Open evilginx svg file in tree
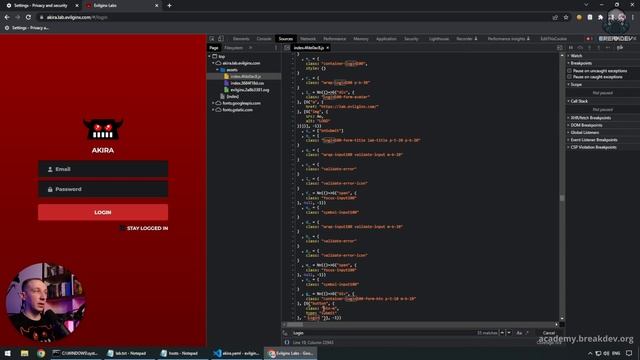This screenshot has height=360, width=640. (x=249, y=90)
